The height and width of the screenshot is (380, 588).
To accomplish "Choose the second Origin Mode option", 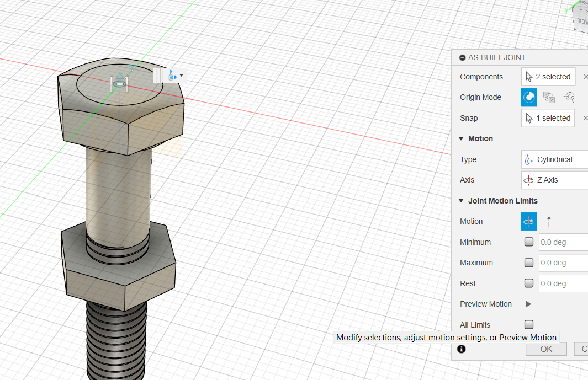I will (x=549, y=97).
